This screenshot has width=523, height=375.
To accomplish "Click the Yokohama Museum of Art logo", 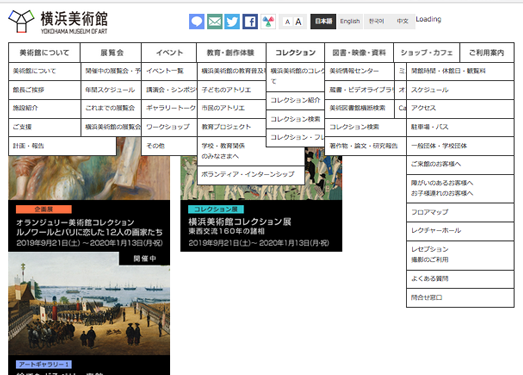I will click(x=58, y=22).
